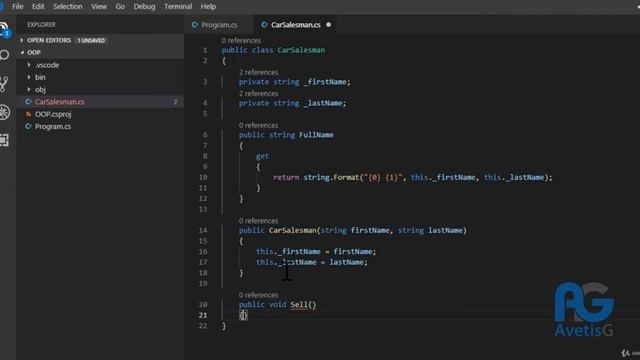Click '2 references' above _lastName field
This screenshot has width=640, height=360.
coord(258,93)
